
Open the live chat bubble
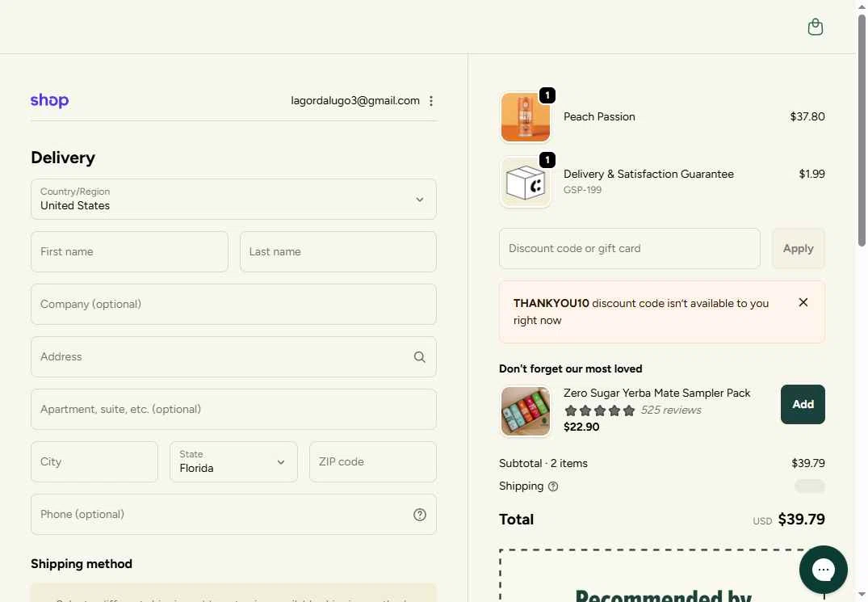pos(823,570)
